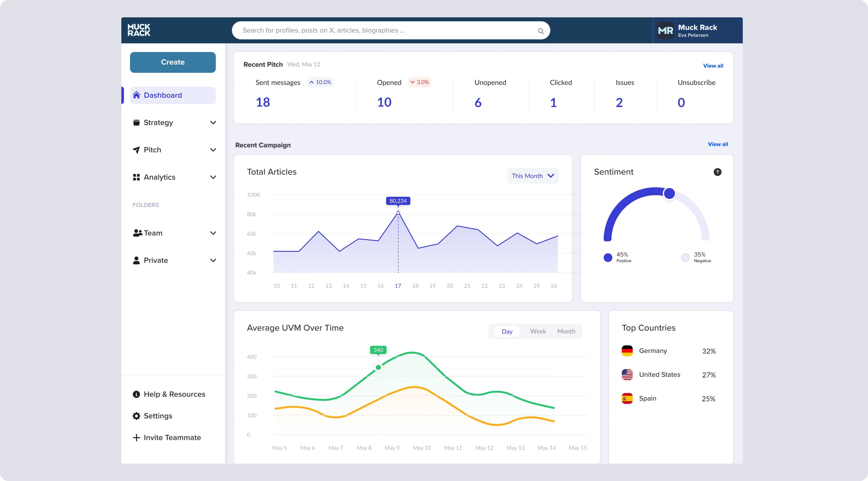Click the Muck Rack logo

pos(139,30)
